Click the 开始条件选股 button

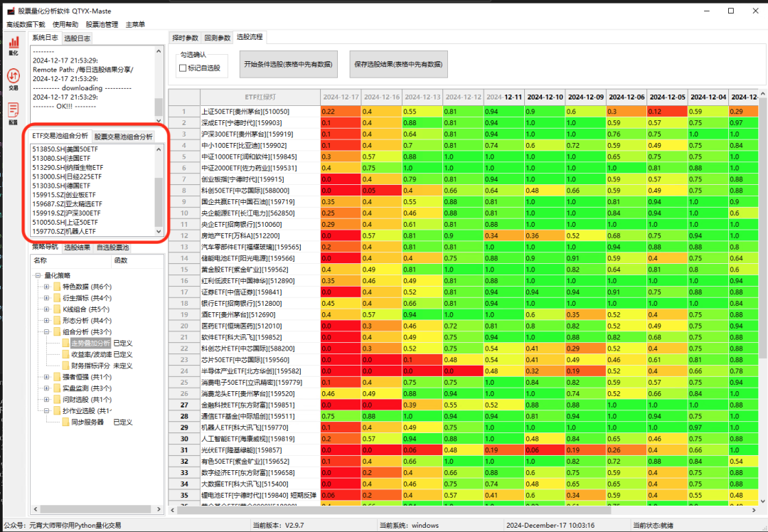[289, 64]
